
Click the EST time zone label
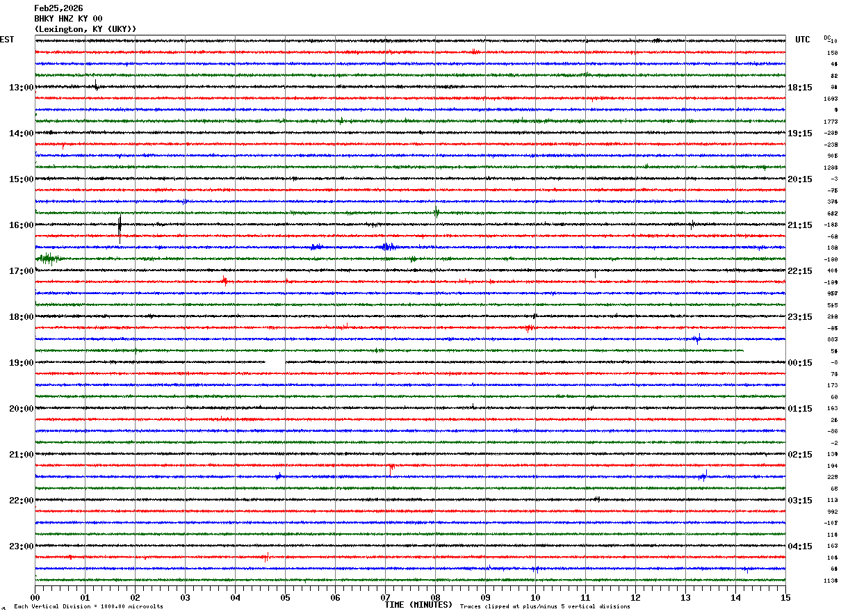click(x=7, y=40)
